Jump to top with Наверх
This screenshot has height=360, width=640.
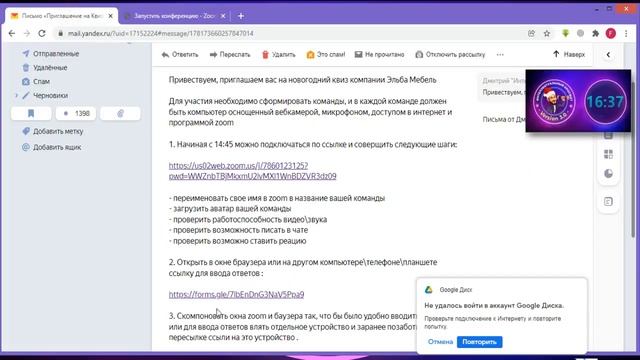tap(569, 54)
